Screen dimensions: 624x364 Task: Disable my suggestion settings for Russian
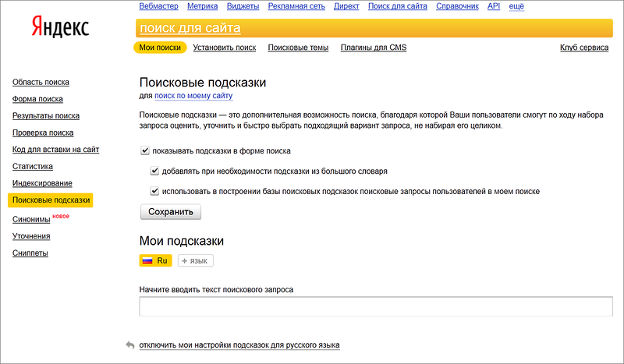tap(239, 345)
